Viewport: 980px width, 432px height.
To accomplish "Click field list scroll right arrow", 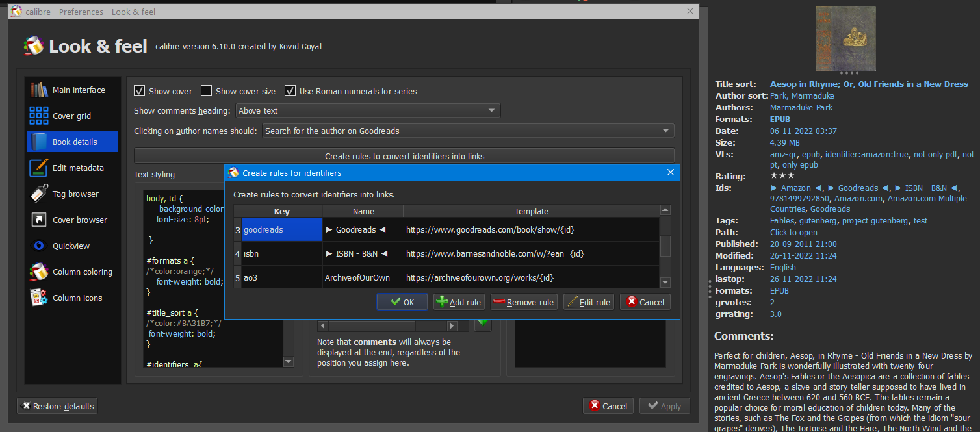I will (453, 325).
